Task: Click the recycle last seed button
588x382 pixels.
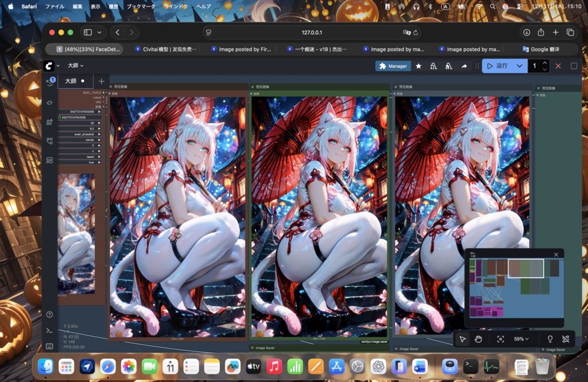Action: (x=80, y=117)
